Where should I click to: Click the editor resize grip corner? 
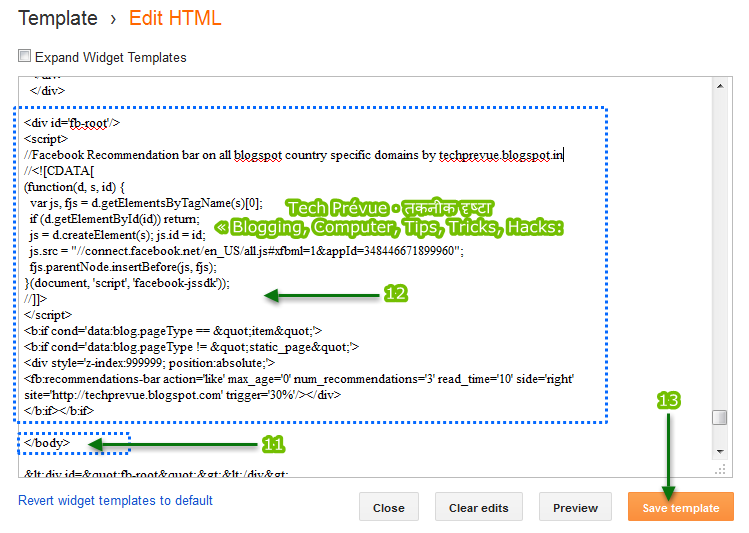720,469
